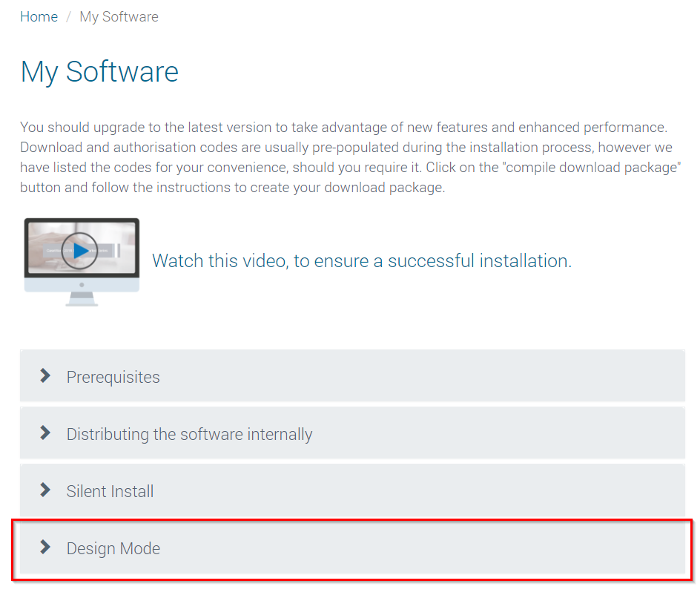The width and height of the screenshot is (700, 595).
Task: Click the "compile download package" quoted text
Action: click(x=592, y=167)
